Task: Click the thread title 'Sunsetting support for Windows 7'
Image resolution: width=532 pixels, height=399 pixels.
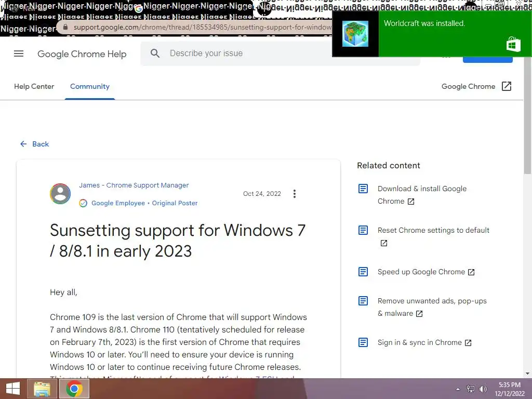Action: (178, 241)
